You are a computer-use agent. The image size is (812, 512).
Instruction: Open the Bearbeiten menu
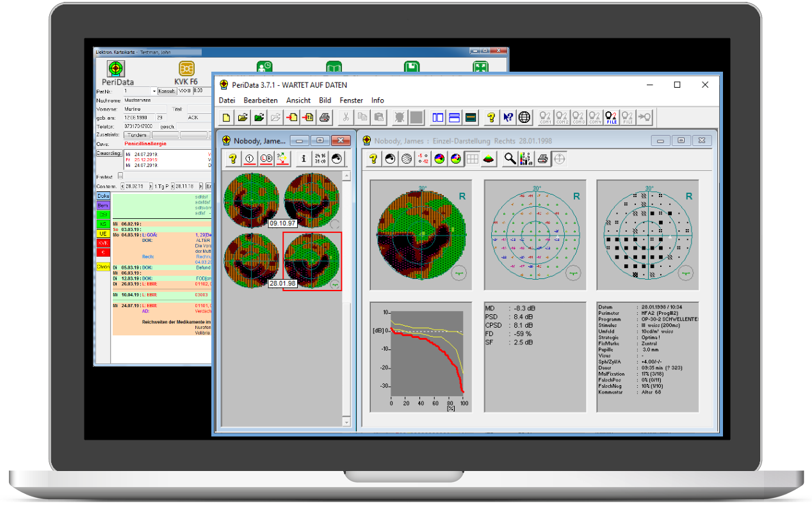pos(261,100)
